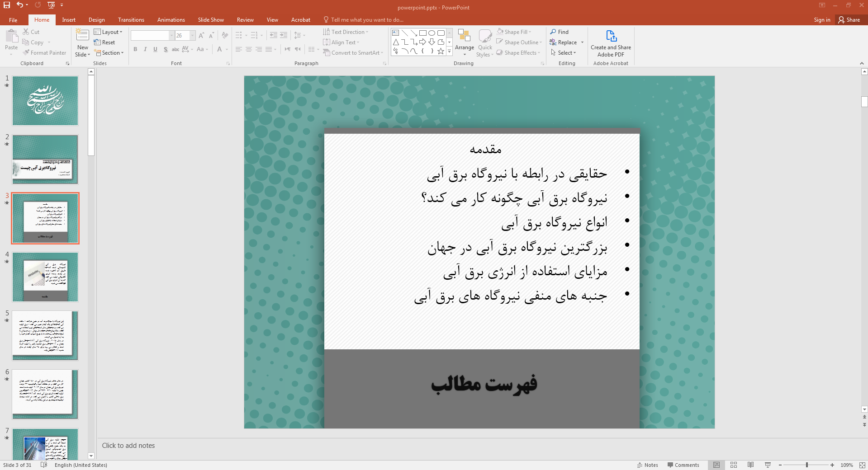Toggle Bold formatting
The width and height of the screenshot is (868, 470).
tap(135, 49)
